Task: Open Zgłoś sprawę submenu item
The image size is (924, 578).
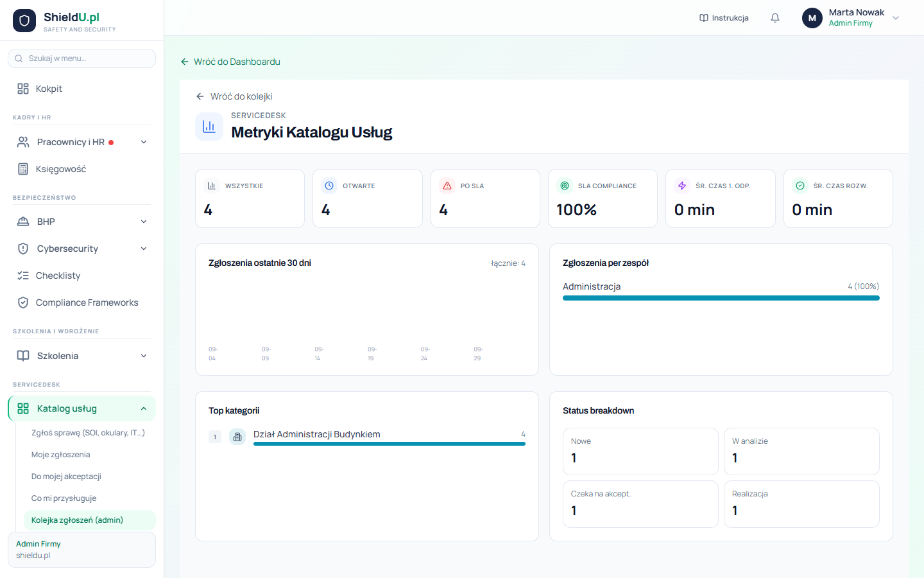Action: pyautogui.click(x=89, y=433)
